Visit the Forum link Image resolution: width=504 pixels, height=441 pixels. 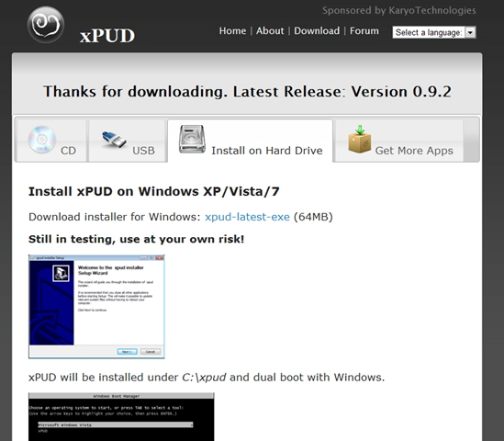[x=364, y=31]
